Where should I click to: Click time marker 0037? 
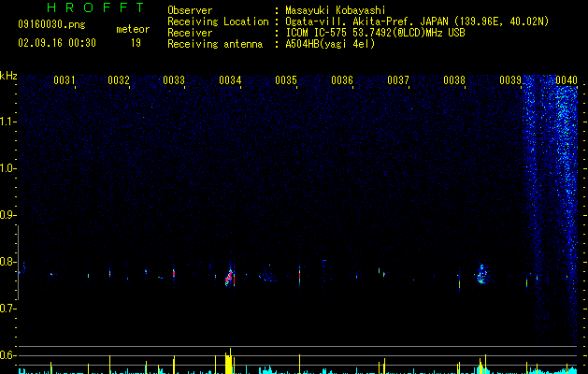pos(398,80)
